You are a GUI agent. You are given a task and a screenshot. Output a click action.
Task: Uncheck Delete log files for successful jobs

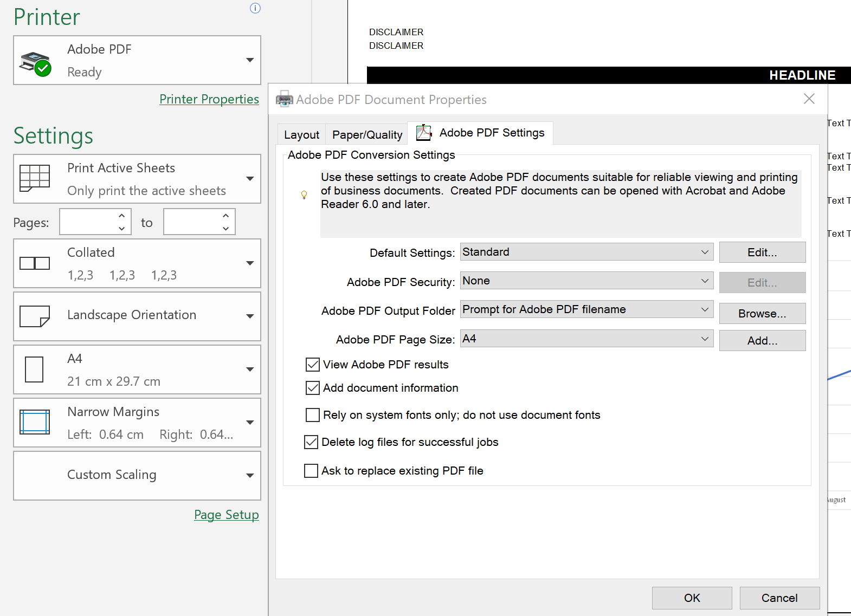pos(311,442)
